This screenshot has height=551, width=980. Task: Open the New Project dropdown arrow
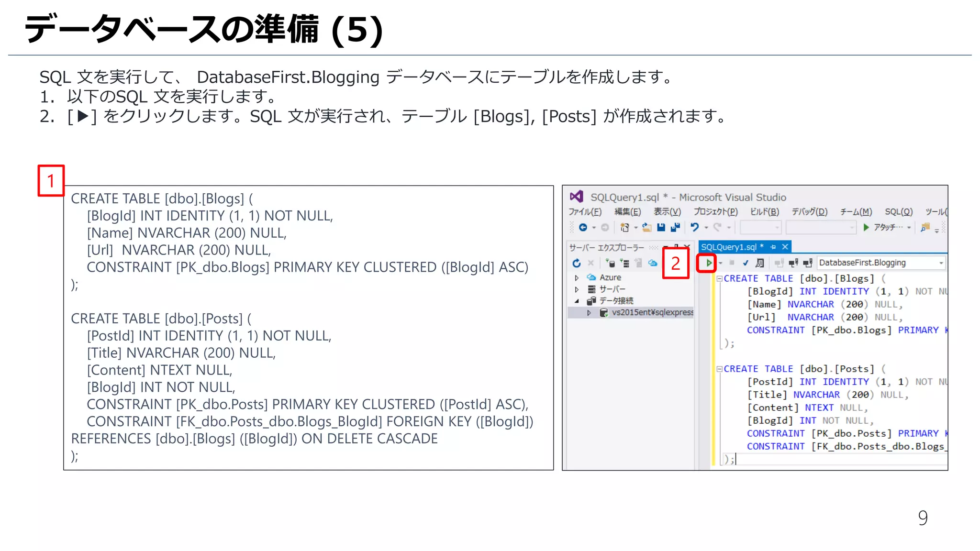coord(635,228)
